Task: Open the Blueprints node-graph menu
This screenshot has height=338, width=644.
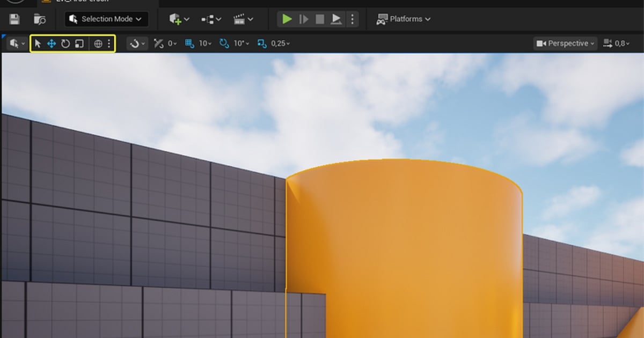Action: tap(211, 19)
